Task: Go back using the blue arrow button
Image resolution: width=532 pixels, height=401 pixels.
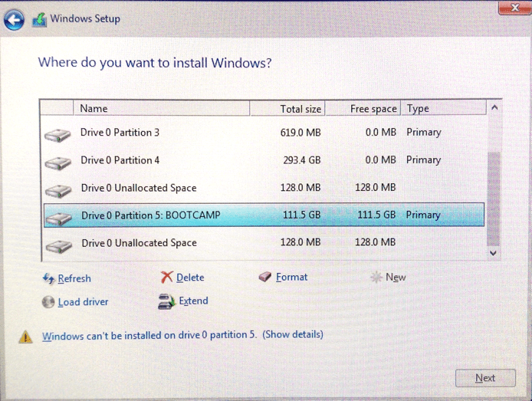Action: 14,20
